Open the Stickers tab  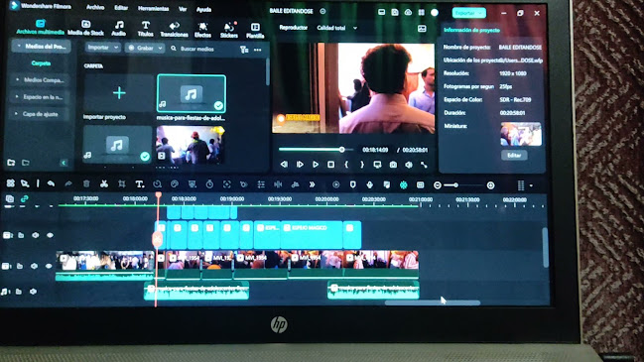point(229,31)
